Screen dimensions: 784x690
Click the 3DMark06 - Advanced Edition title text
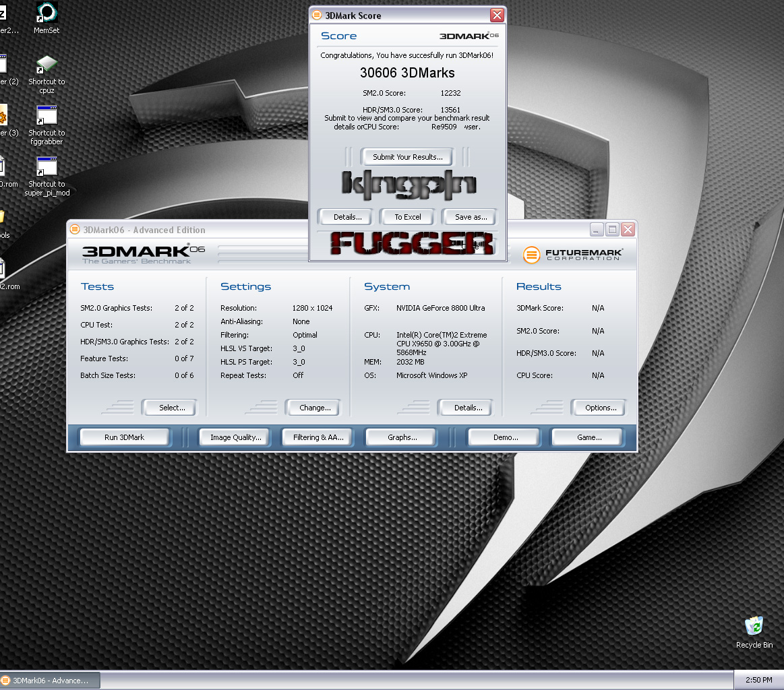(144, 230)
